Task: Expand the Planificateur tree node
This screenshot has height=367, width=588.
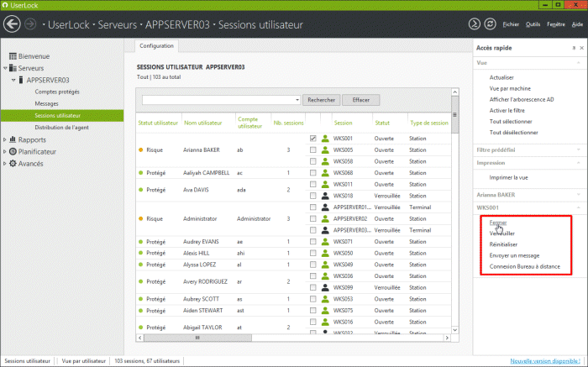Action: pyautogui.click(x=5, y=152)
